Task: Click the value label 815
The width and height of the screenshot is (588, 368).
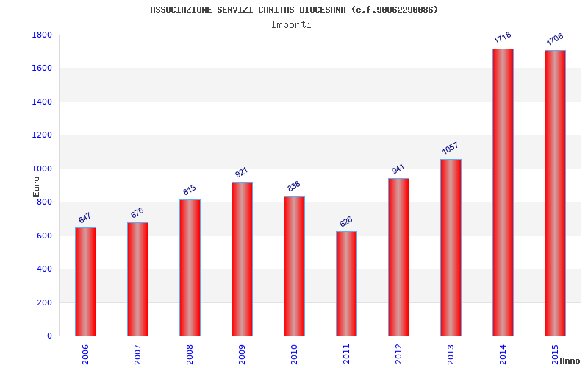Action: [x=190, y=190]
